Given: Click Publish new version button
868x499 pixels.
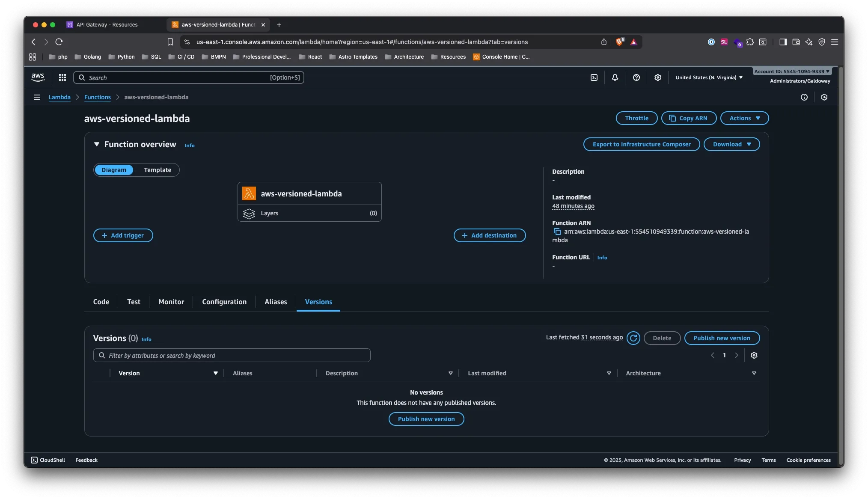Looking at the screenshot, I should [722, 338].
